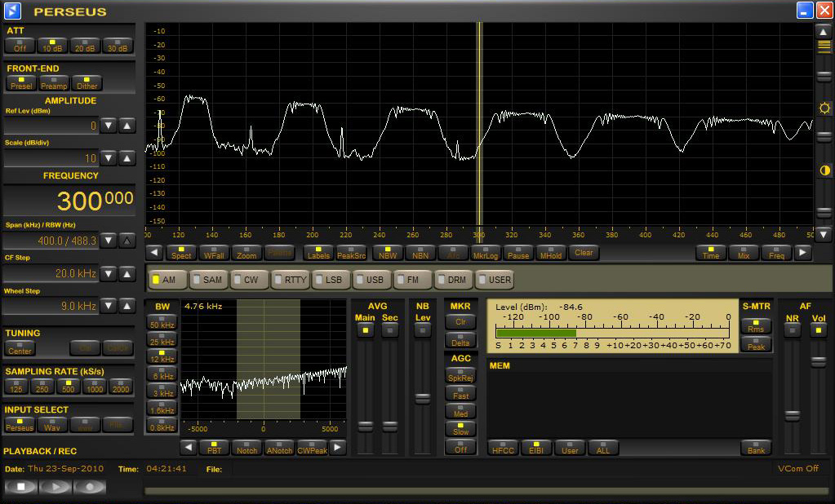This screenshot has height=504, width=835.
Task: Start recording with the record button
Action: tap(90, 487)
